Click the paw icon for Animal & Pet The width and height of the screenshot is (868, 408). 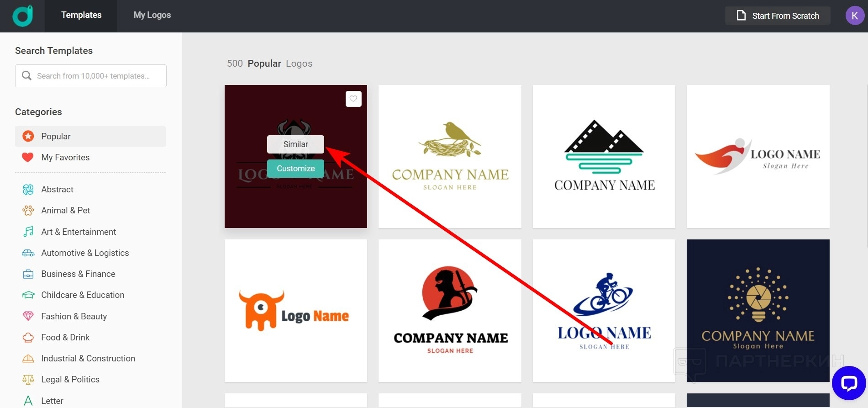coord(28,210)
